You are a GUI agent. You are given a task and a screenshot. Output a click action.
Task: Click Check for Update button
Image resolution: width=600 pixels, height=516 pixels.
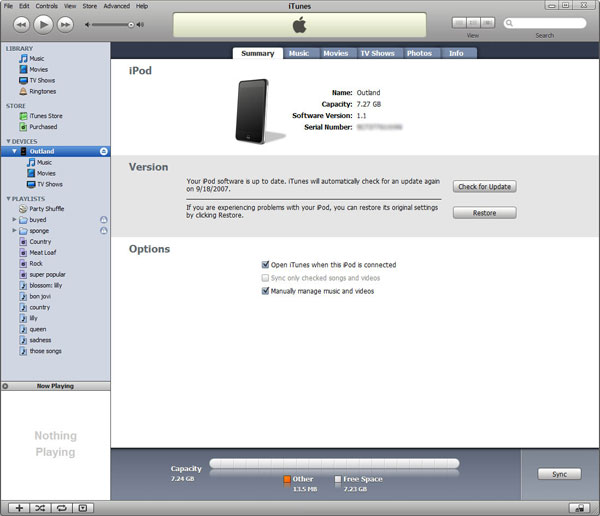484,186
